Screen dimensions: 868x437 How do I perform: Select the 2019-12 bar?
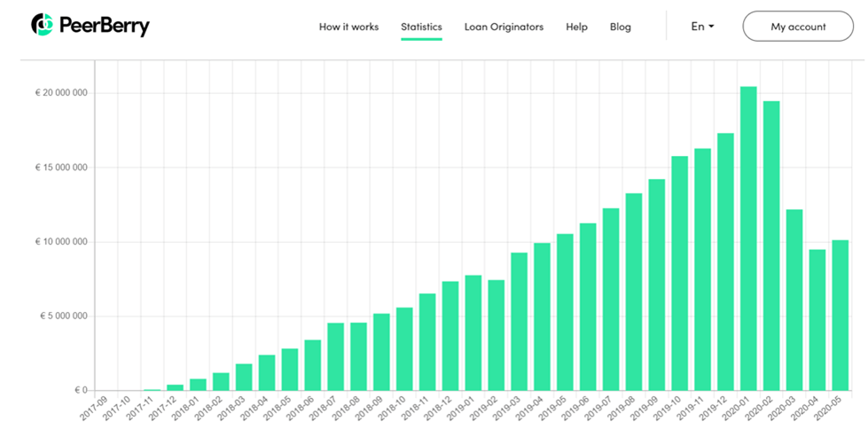(x=725, y=261)
